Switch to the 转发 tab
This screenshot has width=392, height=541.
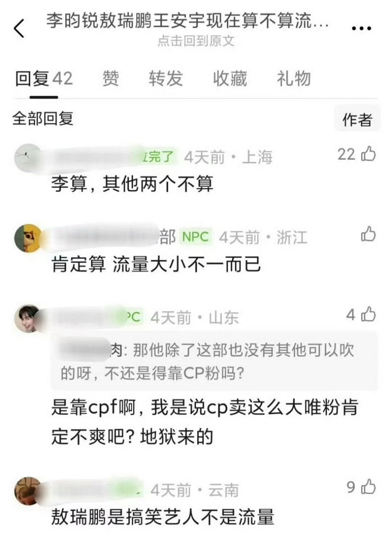pyautogui.click(x=166, y=78)
